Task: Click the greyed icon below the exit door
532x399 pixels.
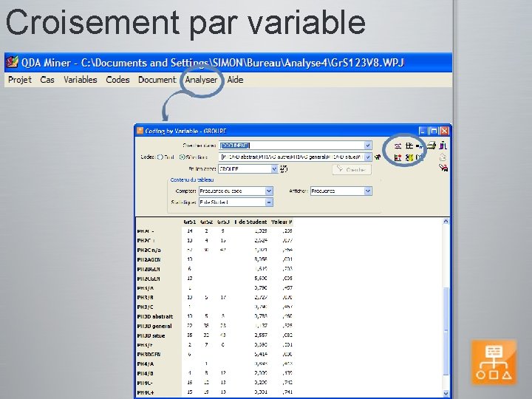Action: pyautogui.click(x=443, y=157)
